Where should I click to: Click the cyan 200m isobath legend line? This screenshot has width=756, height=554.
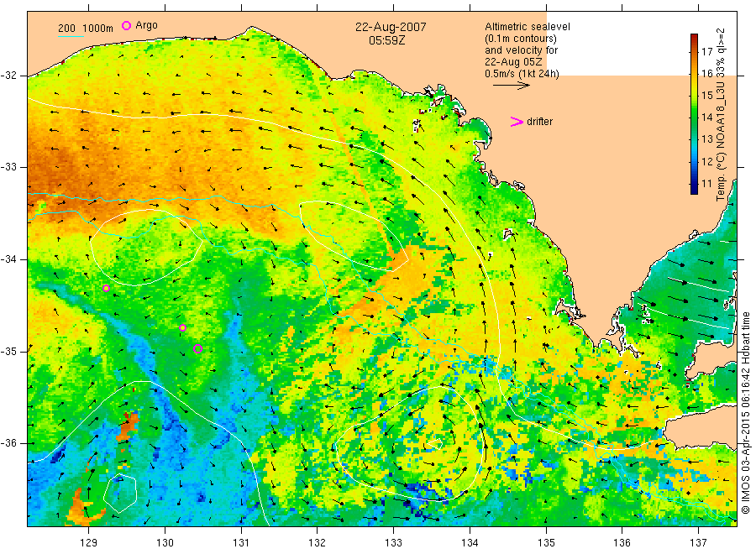71,36
